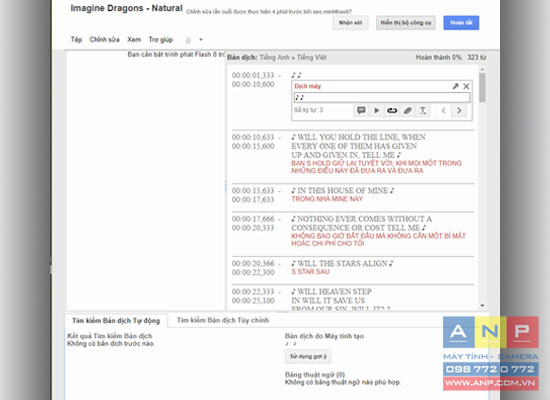This screenshot has width=550, height=400.
Task: Click the Sử dụng gợi ý button
Action: (x=308, y=356)
